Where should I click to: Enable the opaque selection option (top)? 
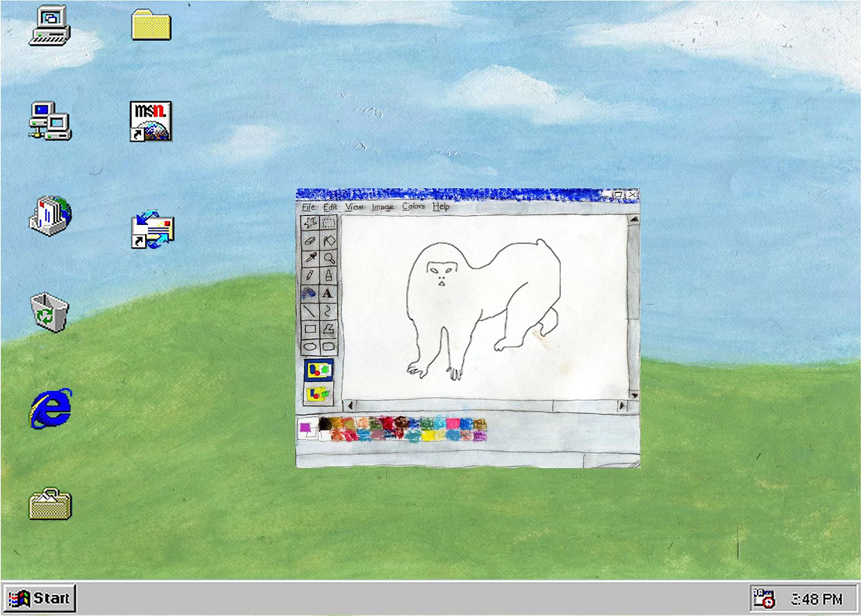point(319,369)
